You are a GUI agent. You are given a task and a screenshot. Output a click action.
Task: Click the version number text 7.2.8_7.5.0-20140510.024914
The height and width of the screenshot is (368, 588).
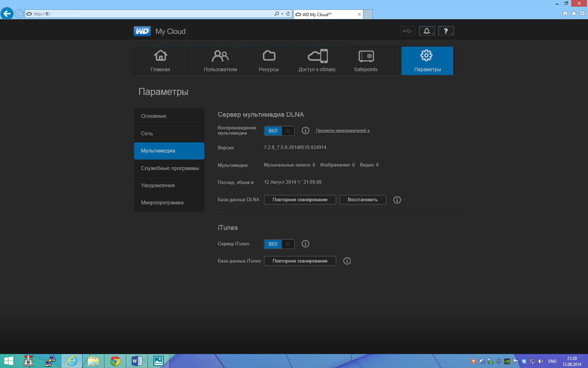295,148
